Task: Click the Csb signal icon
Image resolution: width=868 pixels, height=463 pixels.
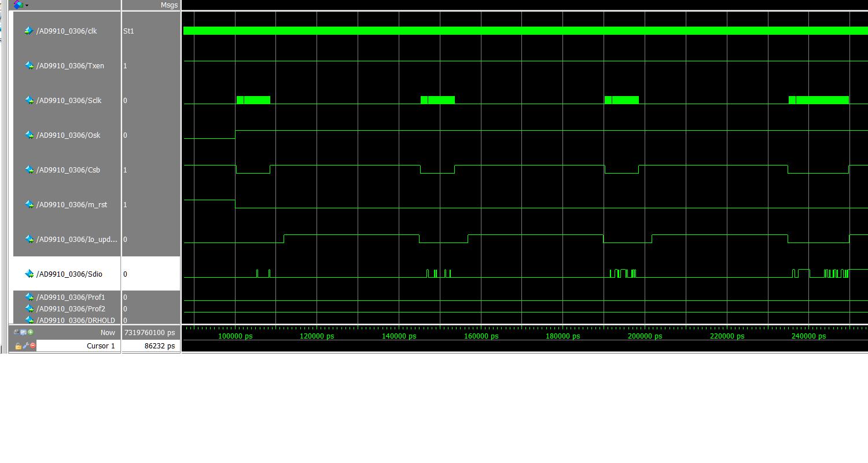Action: 29,170
